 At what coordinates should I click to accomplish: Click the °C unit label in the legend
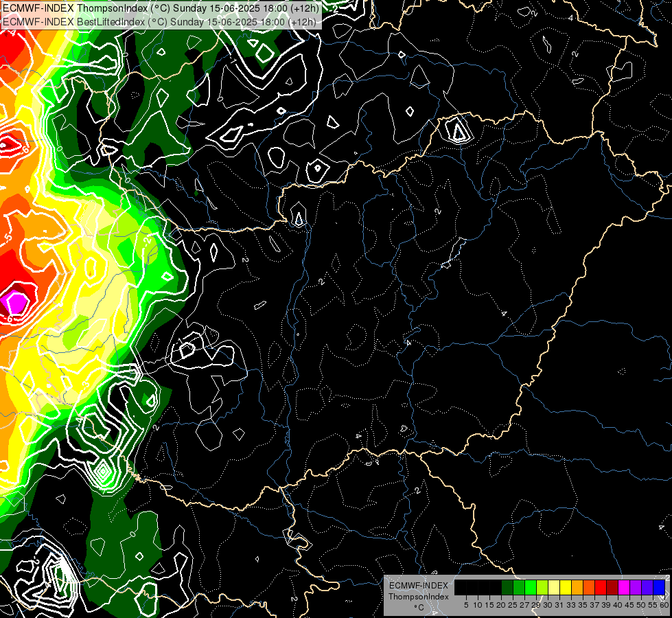[x=419, y=607]
